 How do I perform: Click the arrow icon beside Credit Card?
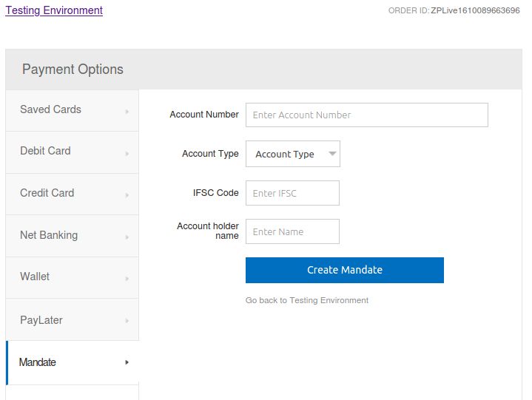point(127,195)
